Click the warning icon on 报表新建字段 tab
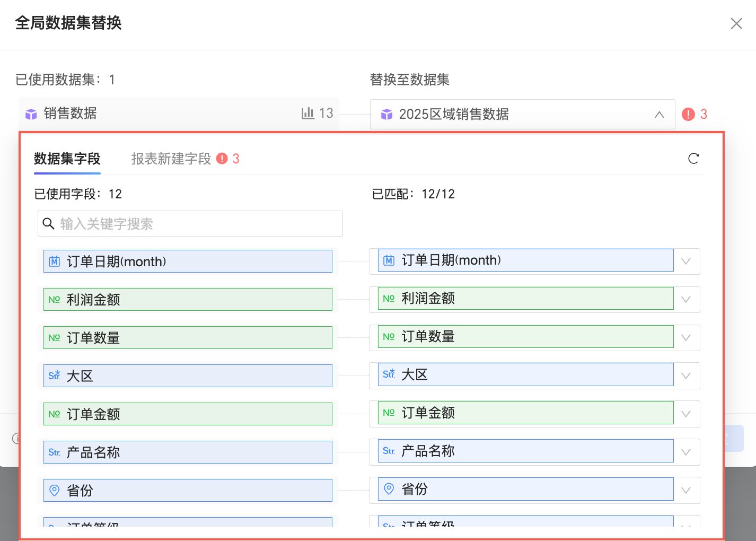This screenshot has height=541, width=756. click(x=222, y=159)
